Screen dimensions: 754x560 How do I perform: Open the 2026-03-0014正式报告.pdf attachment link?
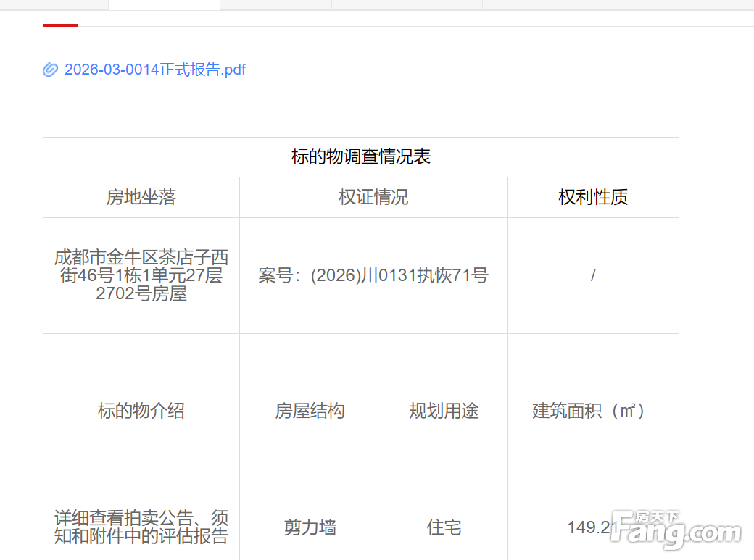(x=155, y=70)
